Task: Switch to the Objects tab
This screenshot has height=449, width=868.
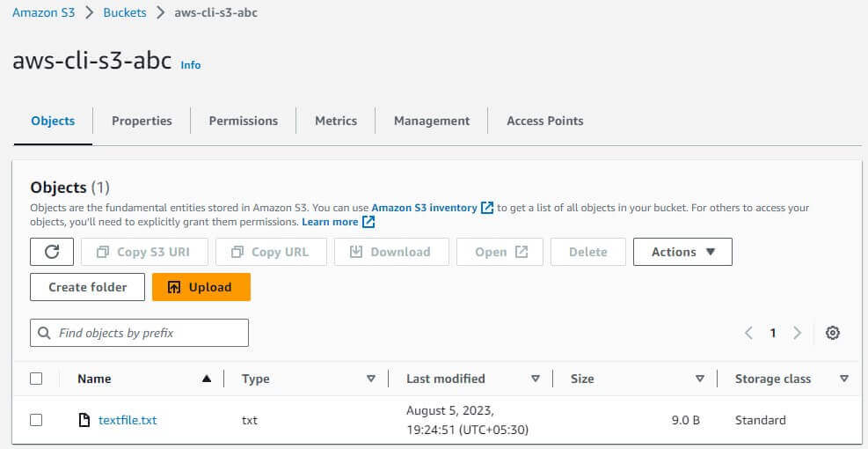Action: pos(53,121)
